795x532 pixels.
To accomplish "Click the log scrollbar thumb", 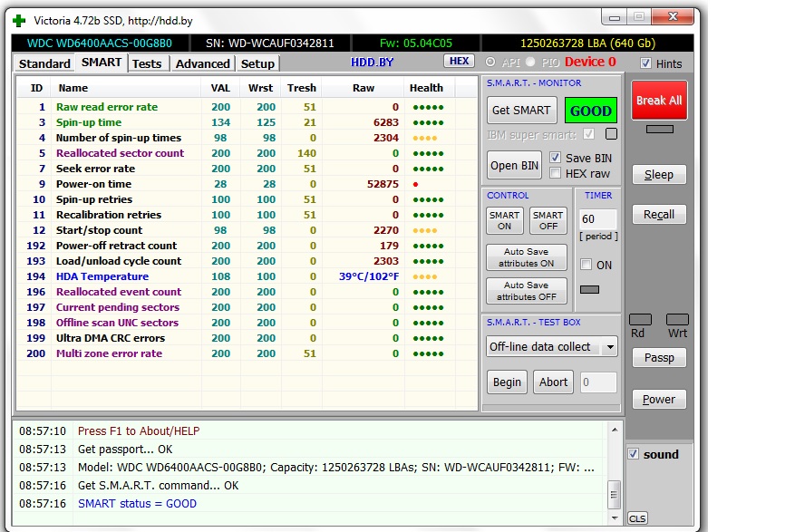I will pyautogui.click(x=615, y=495).
